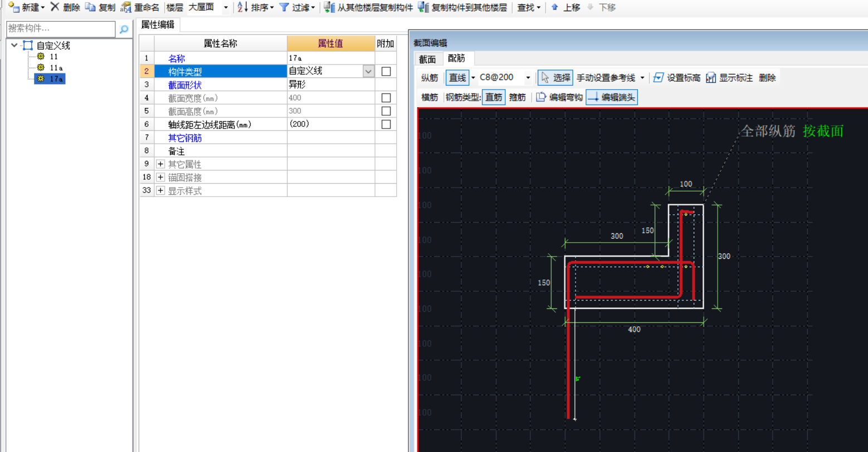Select tree item 11a
The height and width of the screenshot is (452, 868).
pos(56,67)
